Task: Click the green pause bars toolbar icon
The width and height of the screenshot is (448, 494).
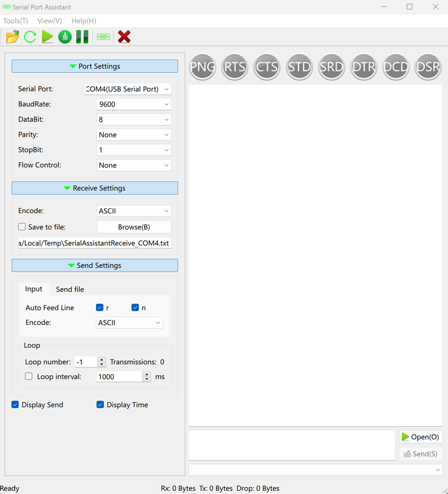Action: [82, 37]
